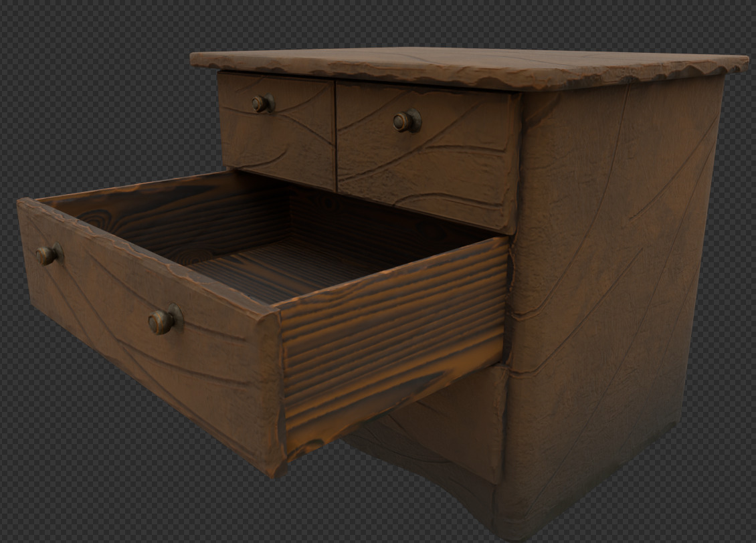Select the knob on the upper-right small drawer

[x=407, y=121]
